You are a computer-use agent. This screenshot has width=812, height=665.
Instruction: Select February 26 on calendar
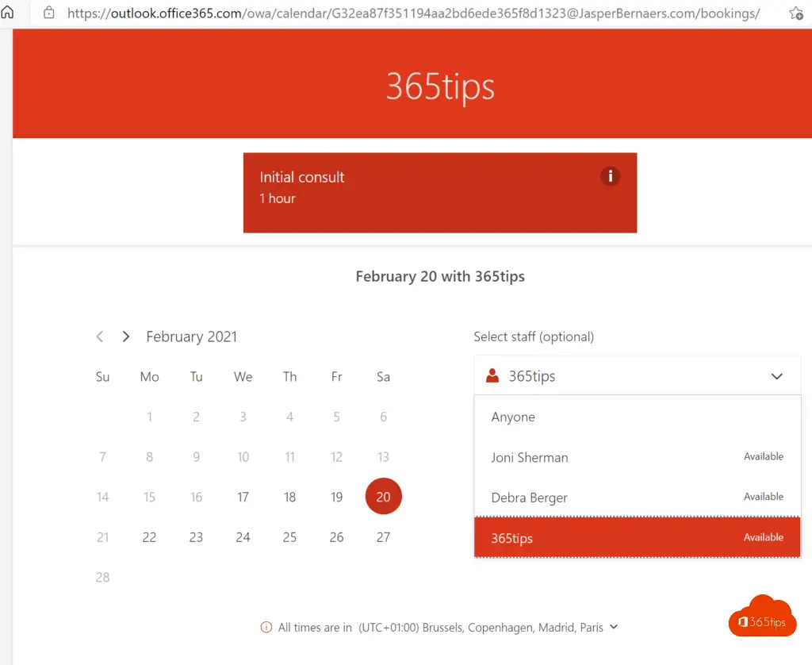(336, 537)
